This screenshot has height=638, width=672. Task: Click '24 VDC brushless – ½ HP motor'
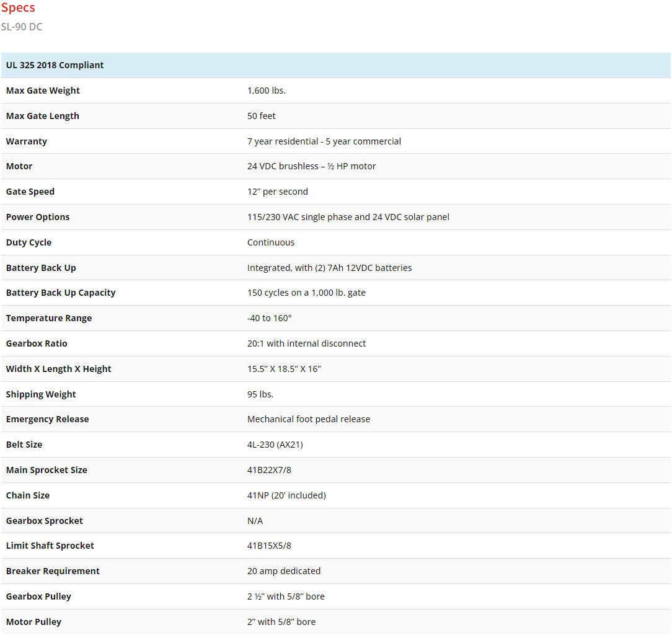(x=311, y=166)
